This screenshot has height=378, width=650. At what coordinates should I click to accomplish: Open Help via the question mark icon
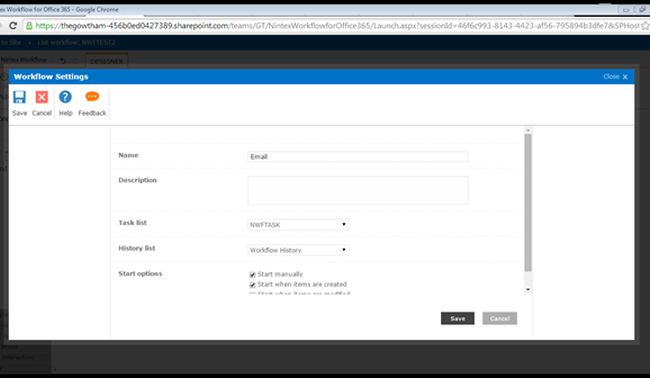[x=65, y=97]
